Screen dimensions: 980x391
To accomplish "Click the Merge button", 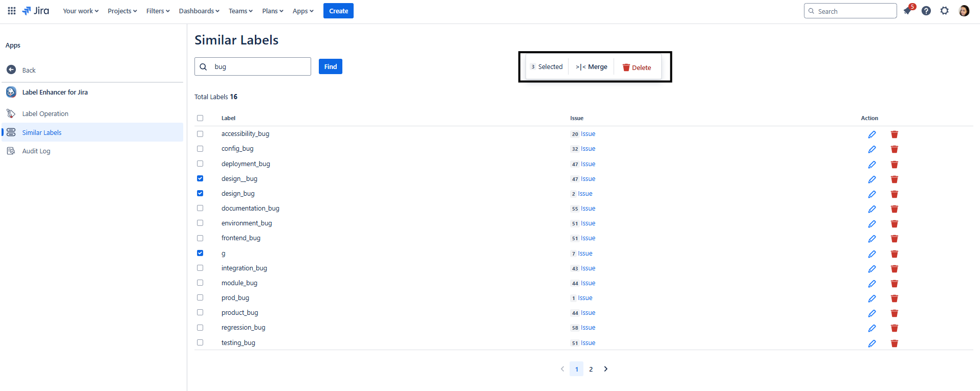I will [592, 67].
